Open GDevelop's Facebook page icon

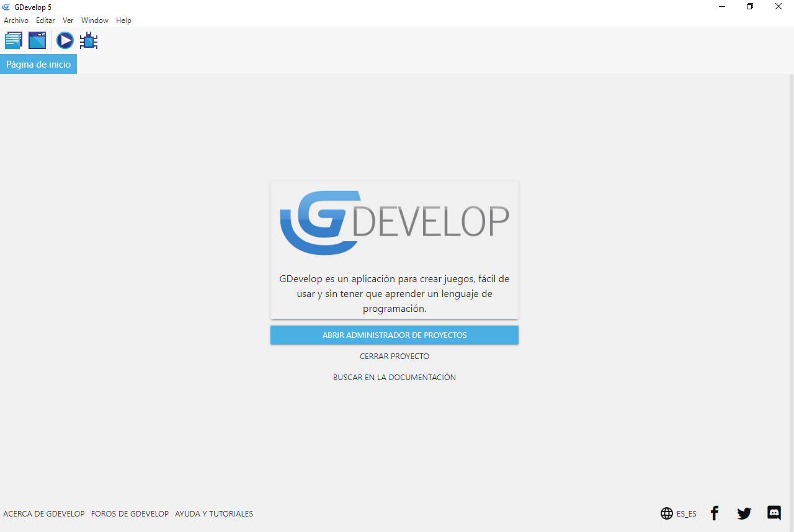(x=715, y=513)
